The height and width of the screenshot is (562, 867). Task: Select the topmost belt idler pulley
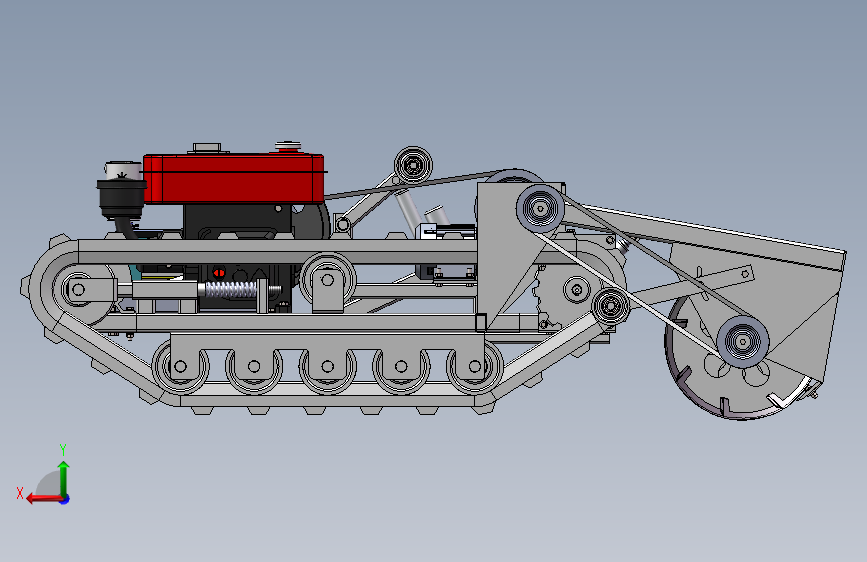pos(413,165)
